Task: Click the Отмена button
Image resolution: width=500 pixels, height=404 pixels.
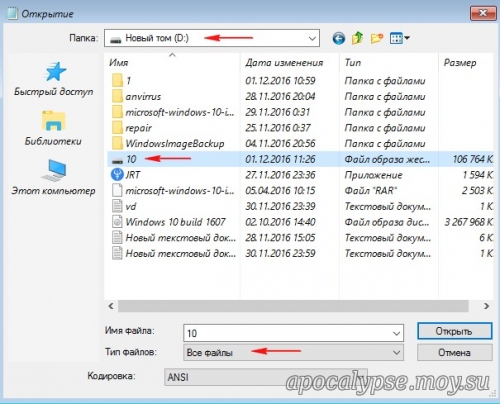Action: click(x=455, y=352)
